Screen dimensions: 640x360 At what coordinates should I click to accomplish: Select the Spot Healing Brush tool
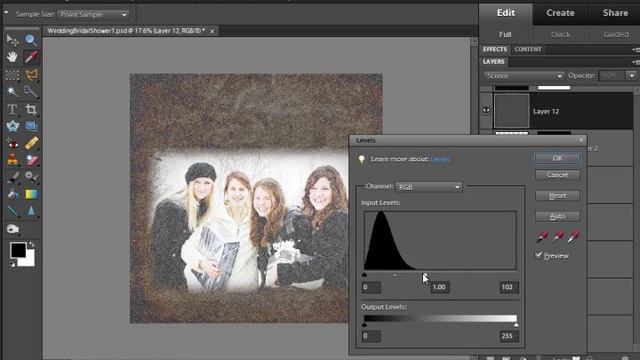coord(31,144)
